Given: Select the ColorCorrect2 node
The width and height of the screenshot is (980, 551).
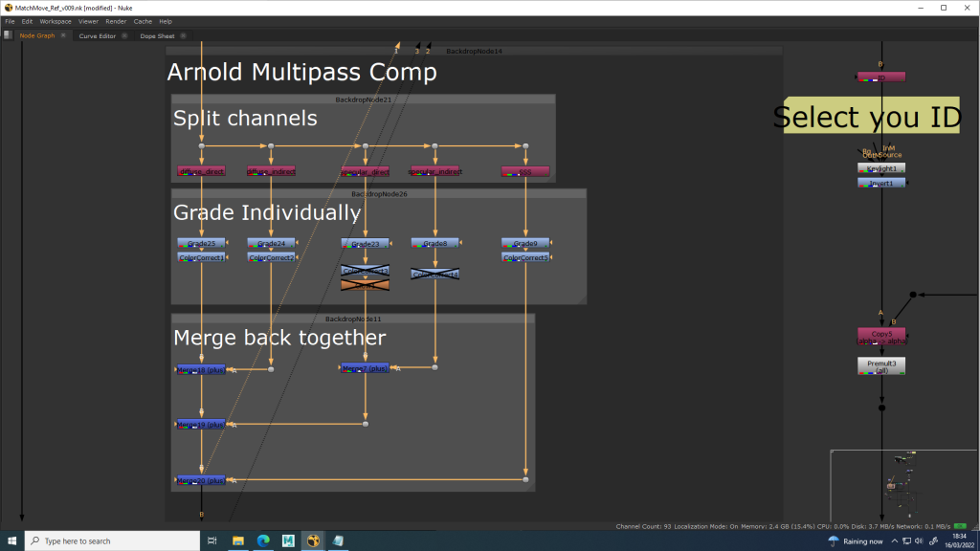Looking at the screenshot, I should point(271,257).
